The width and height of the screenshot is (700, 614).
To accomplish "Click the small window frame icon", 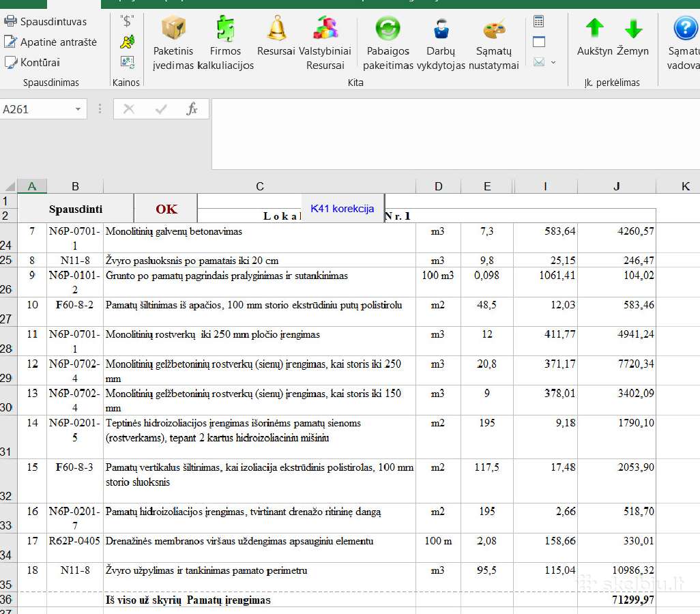I will 539,42.
